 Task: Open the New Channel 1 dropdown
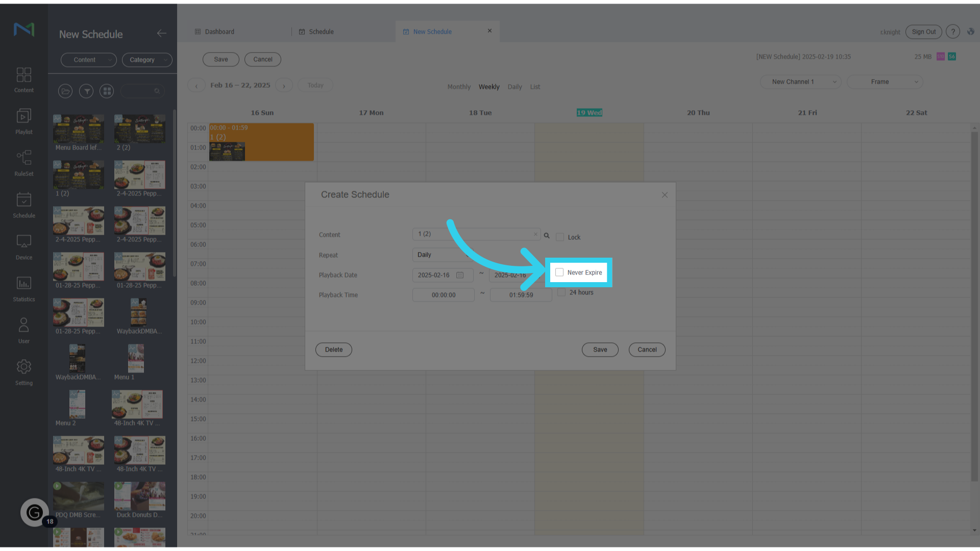pos(800,82)
